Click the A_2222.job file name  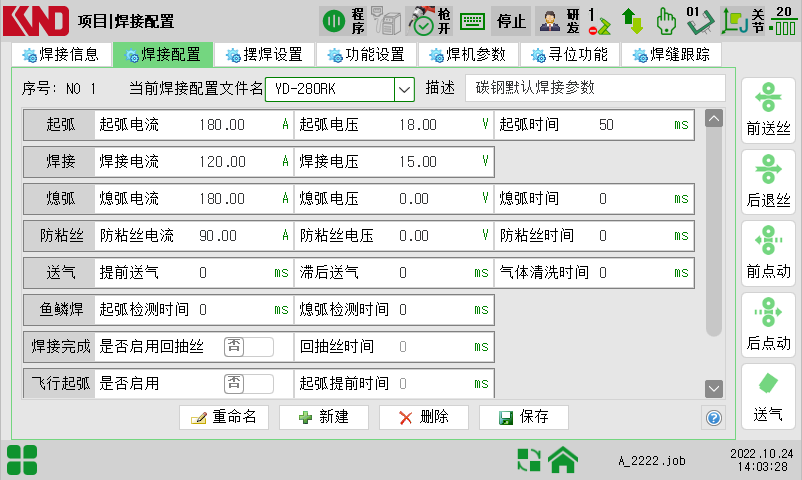click(652, 461)
